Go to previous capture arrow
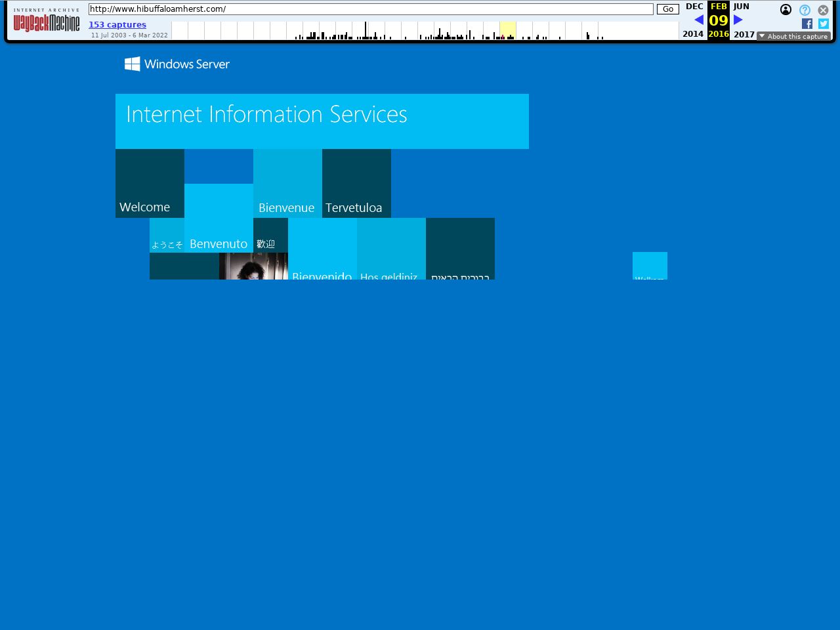Screen dimensions: 840x630 pyautogui.click(x=699, y=20)
